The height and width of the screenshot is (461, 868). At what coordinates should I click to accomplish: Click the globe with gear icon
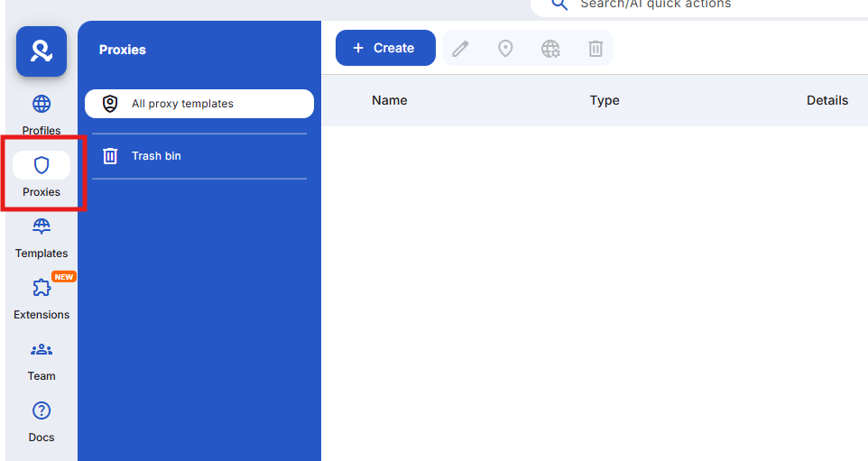(x=550, y=49)
